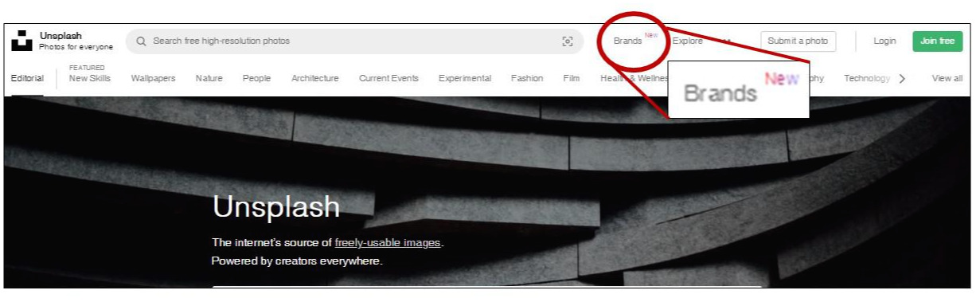Open the Wallpapers topic
The height and width of the screenshot is (302, 980).
click(153, 79)
